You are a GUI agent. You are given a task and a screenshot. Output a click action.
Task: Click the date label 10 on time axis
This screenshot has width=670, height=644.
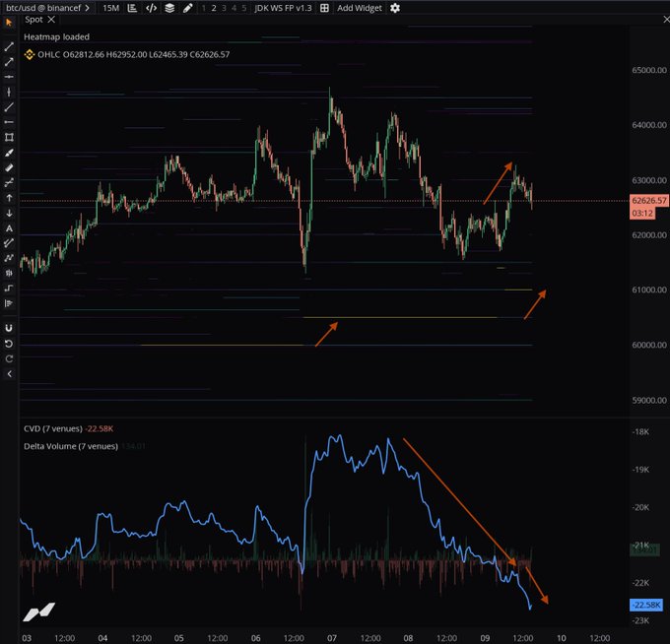coord(561,638)
